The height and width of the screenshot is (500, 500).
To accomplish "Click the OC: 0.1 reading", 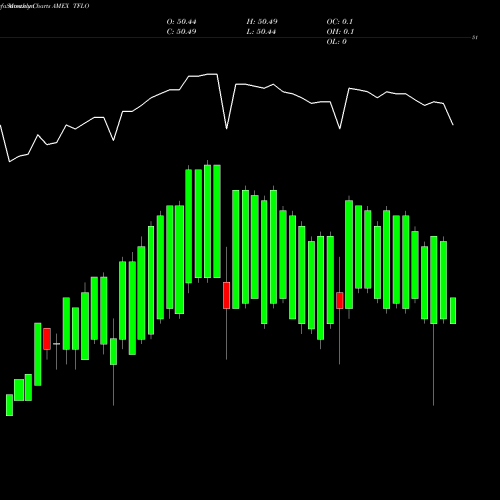I will (340, 22).
